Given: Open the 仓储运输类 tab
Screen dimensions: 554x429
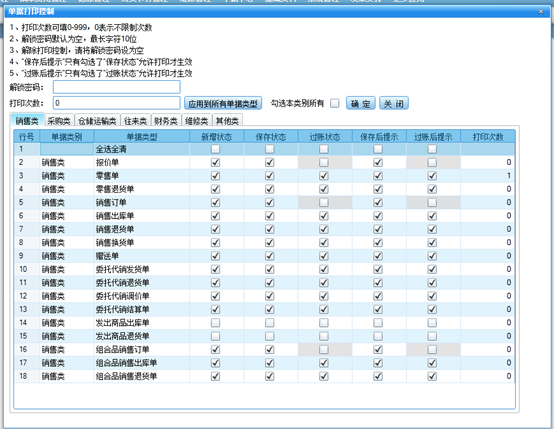Looking at the screenshot, I should coord(97,121).
